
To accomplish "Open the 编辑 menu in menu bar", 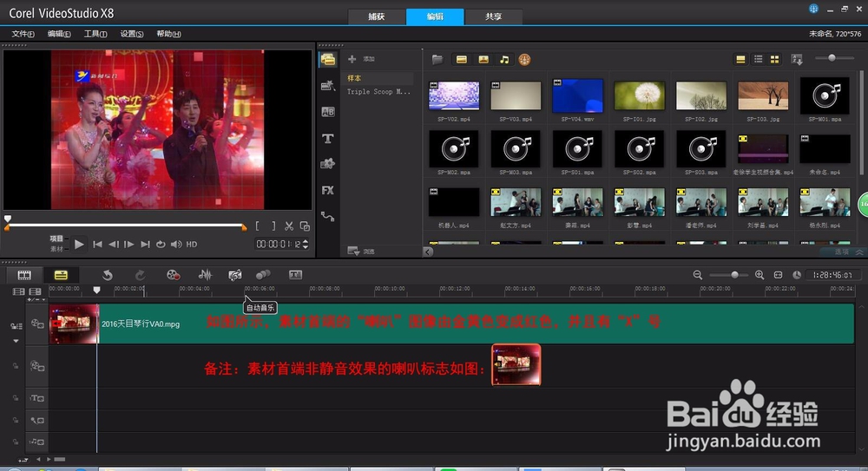I will point(59,34).
